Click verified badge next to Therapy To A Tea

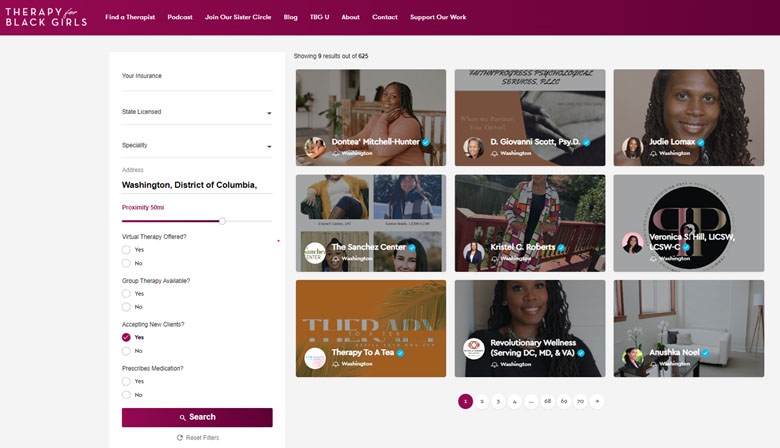click(400, 353)
